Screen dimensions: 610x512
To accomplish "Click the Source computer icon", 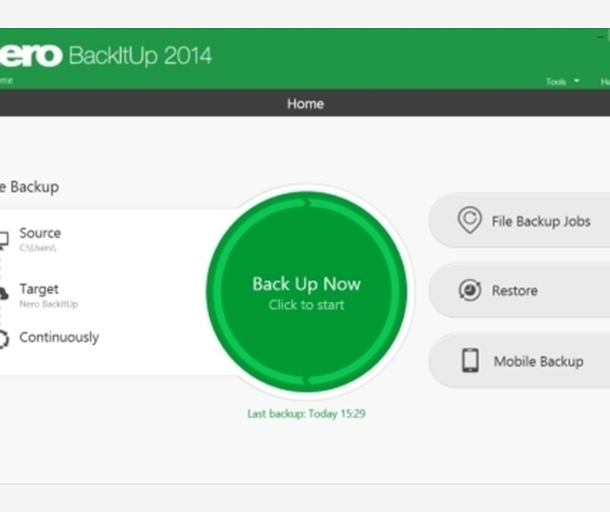I will click(x=3, y=240).
